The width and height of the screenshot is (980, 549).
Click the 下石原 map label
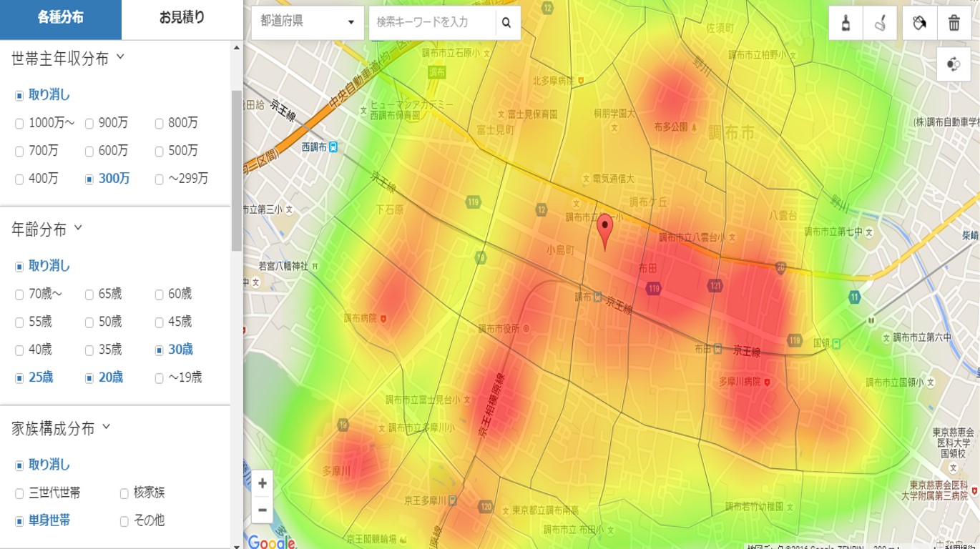pyautogui.click(x=390, y=209)
